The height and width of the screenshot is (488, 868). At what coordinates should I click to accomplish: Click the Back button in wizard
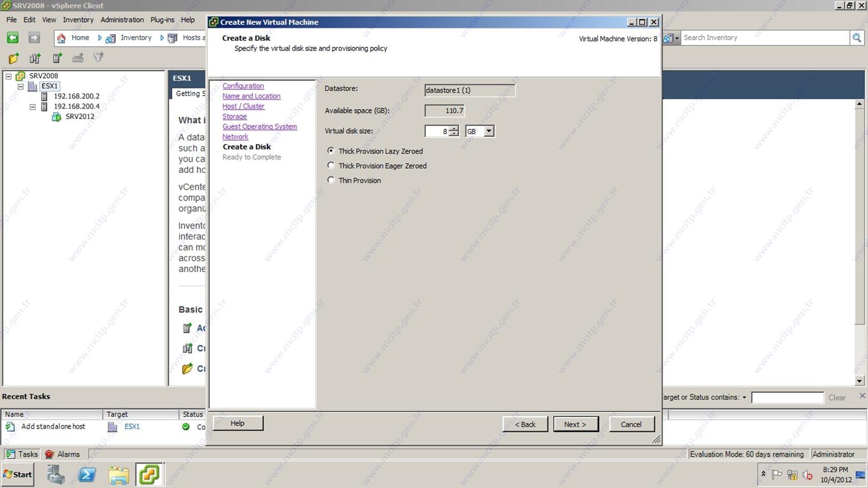(x=525, y=424)
